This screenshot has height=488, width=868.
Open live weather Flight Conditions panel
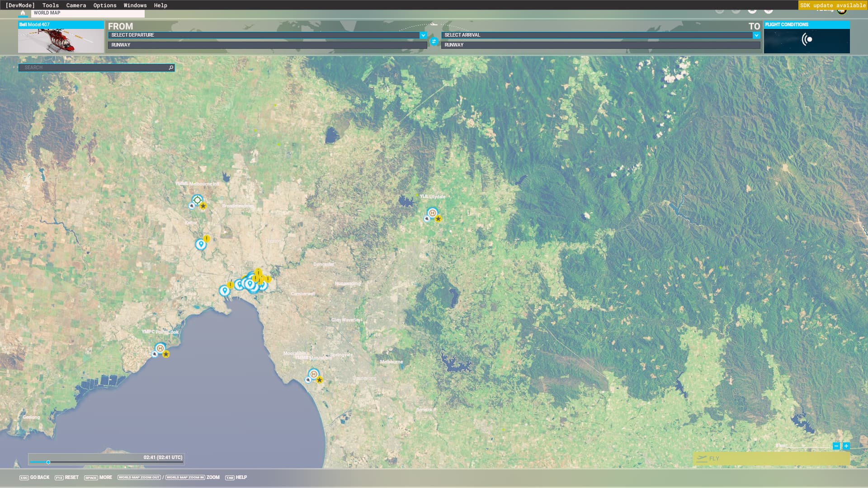point(807,40)
